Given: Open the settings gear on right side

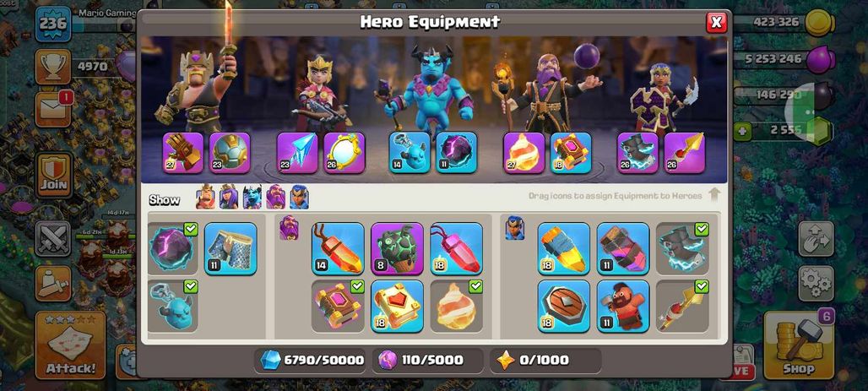Looking at the screenshot, I should pyautogui.click(x=816, y=284).
